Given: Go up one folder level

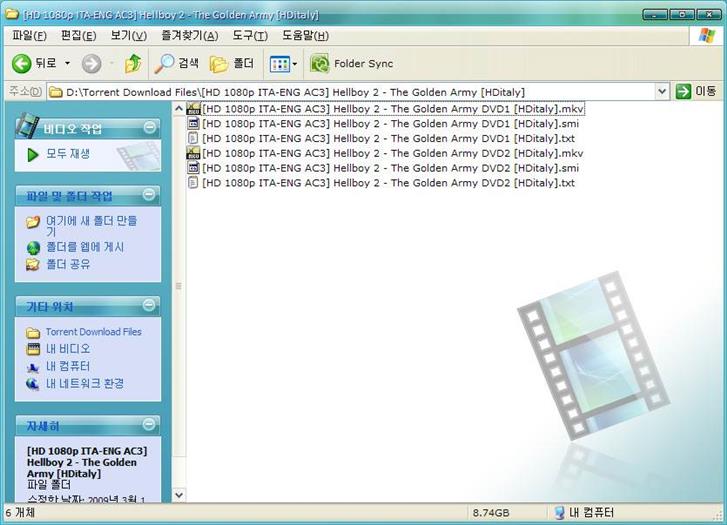Looking at the screenshot, I should [133, 63].
